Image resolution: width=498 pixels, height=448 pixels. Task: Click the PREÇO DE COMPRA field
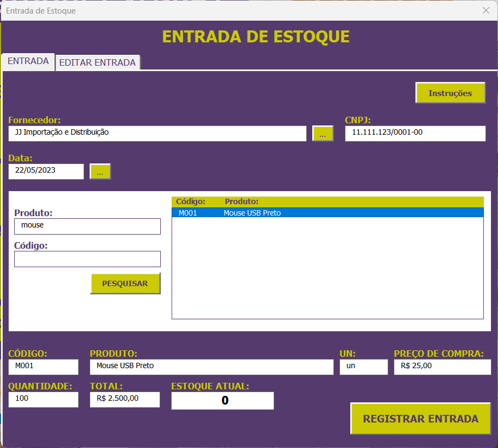pyautogui.click(x=443, y=367)
